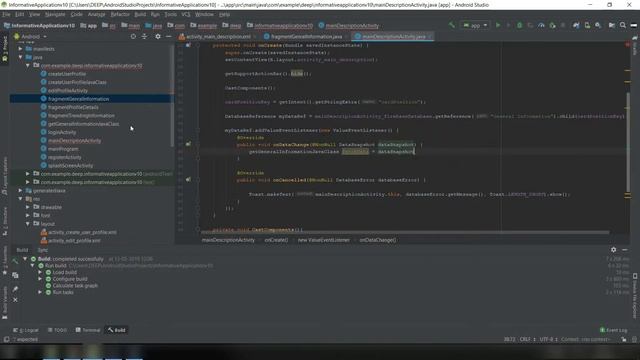Hide the Build panel with the minus icon

coord(625,250)
